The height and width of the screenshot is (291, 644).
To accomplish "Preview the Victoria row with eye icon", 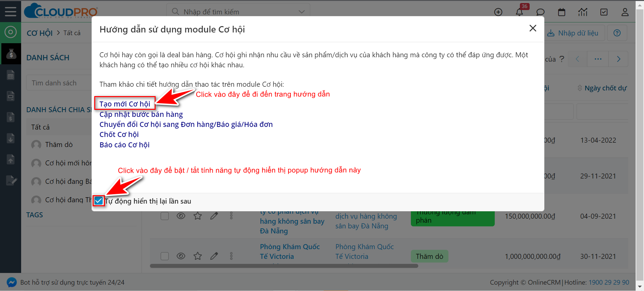I will click(x=181, y=256).
